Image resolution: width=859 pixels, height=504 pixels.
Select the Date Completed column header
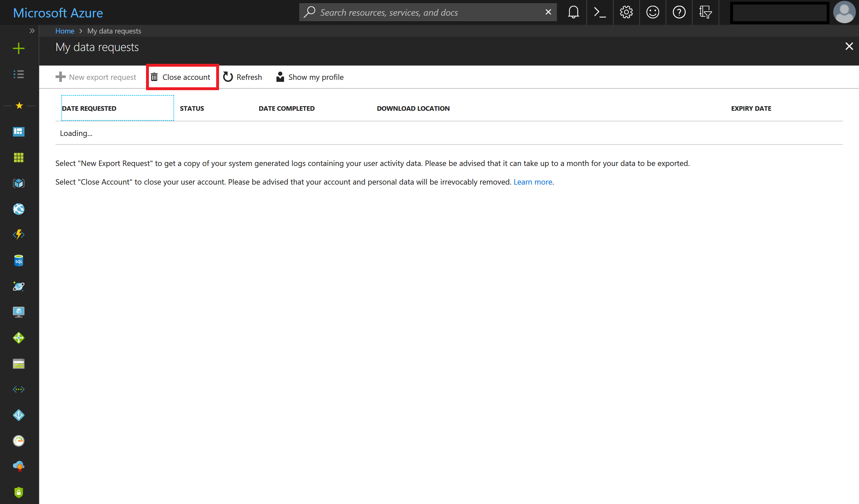click(286, 108)
